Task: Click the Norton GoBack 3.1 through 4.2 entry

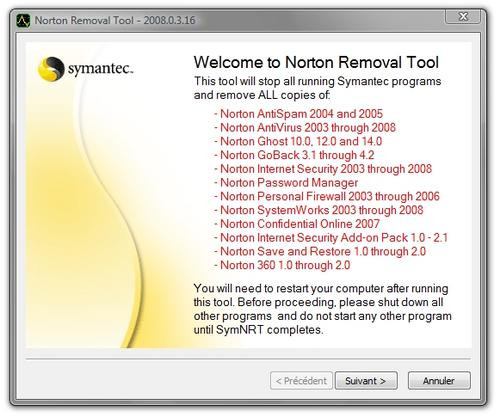Action: 294,155
